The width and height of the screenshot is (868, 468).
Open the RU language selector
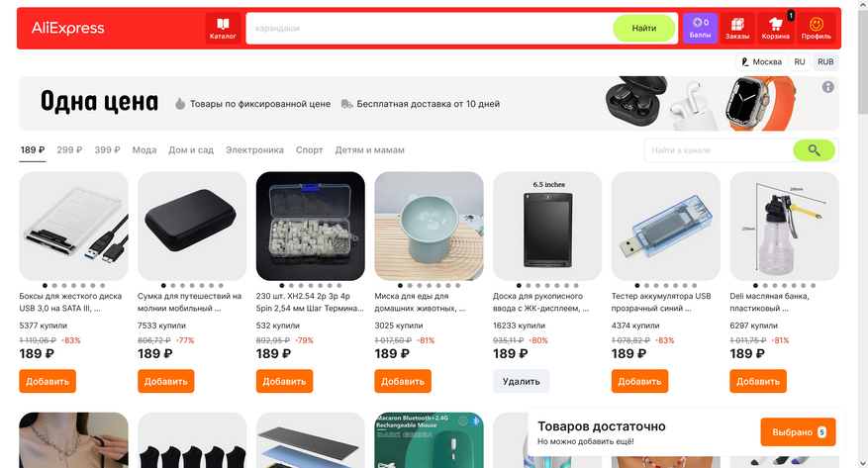tap(800, 62)
